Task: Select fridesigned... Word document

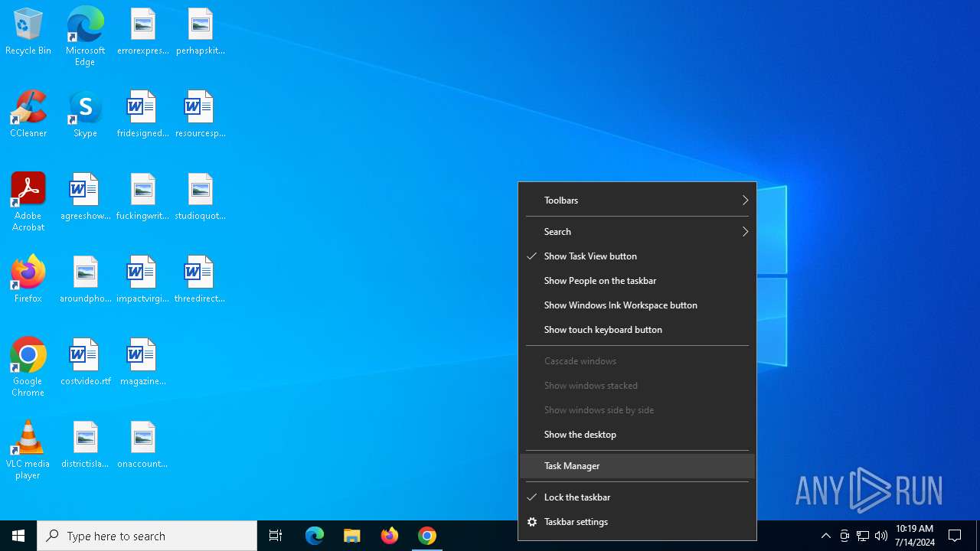Action: point(142,115)
